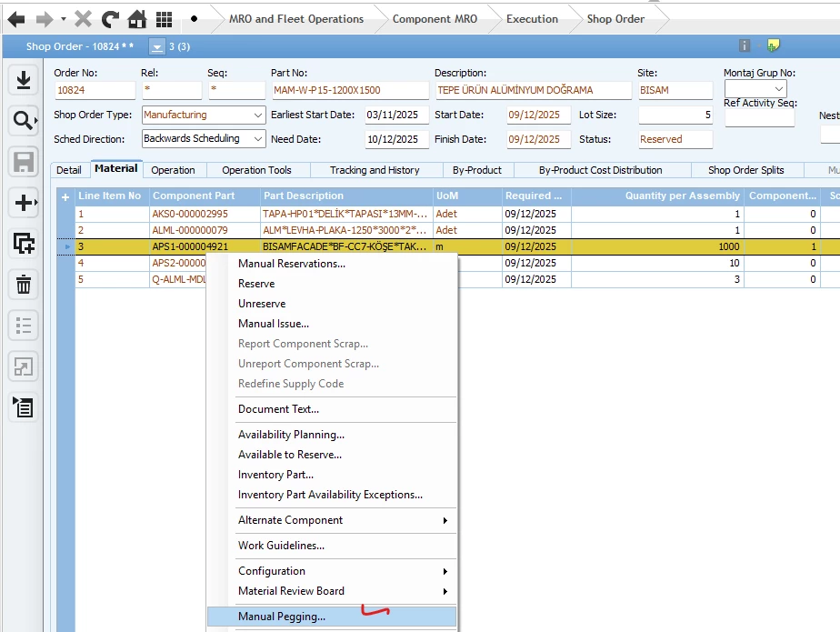Click the back navigation arrow
The height and width of the screenshot is (632, 840).
[15, 19]
